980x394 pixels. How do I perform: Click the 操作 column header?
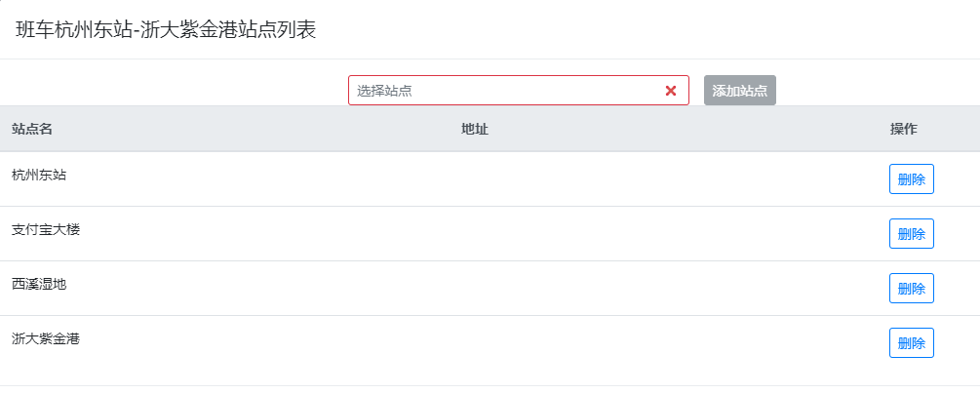point(904,129)
